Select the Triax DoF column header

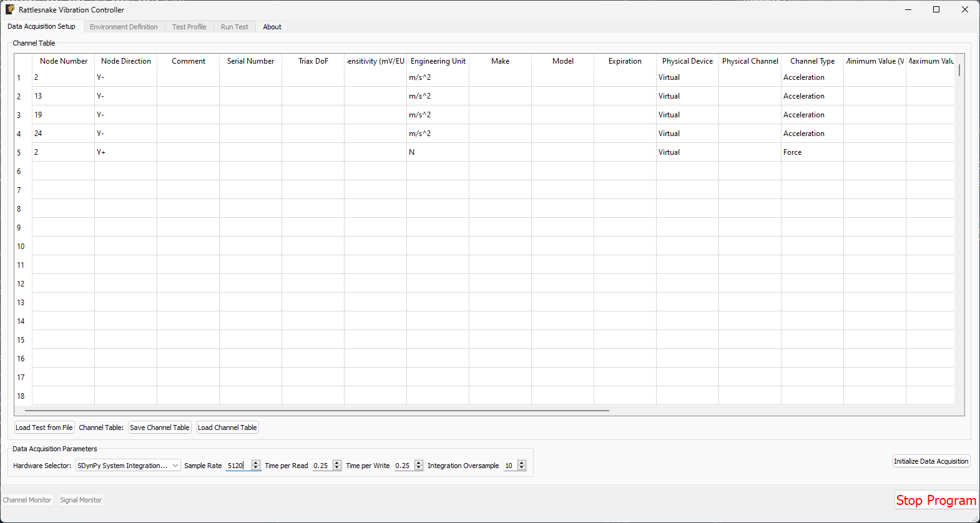(313, 61)
